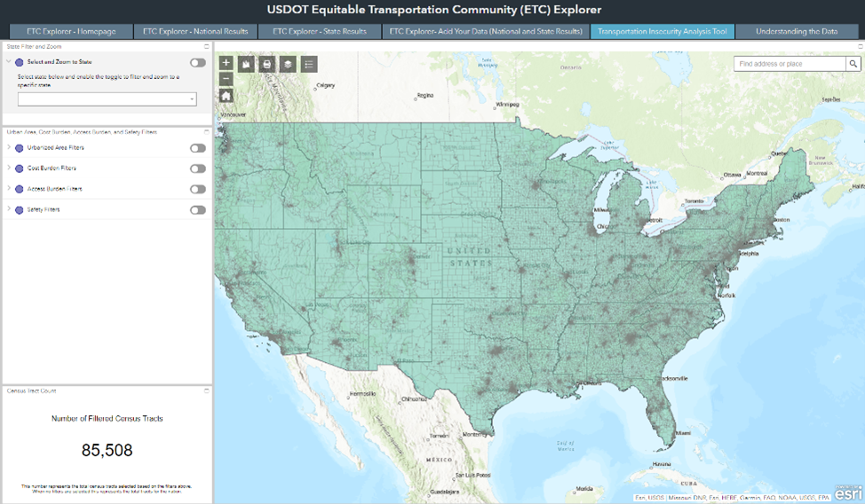Click the search magnifier next to address box

[853, 64]
